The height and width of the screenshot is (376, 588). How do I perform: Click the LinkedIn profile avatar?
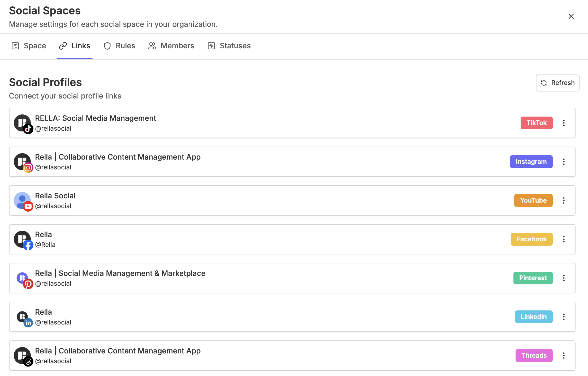tap(23, 317)
